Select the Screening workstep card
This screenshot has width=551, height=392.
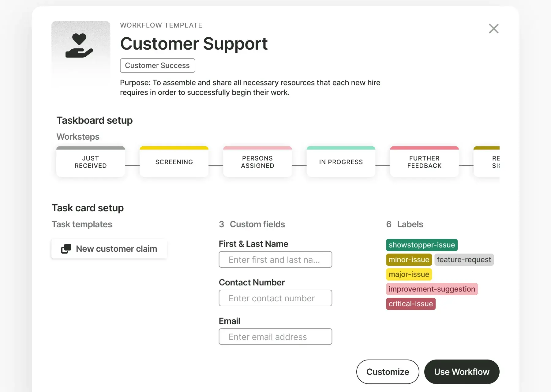coord(174,162)
